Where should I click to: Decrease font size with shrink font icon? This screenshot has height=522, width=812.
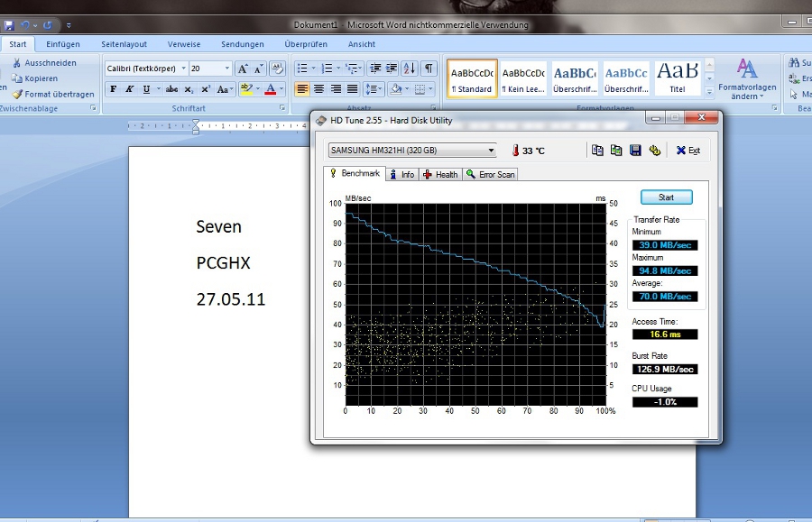(x=258, y=69)
